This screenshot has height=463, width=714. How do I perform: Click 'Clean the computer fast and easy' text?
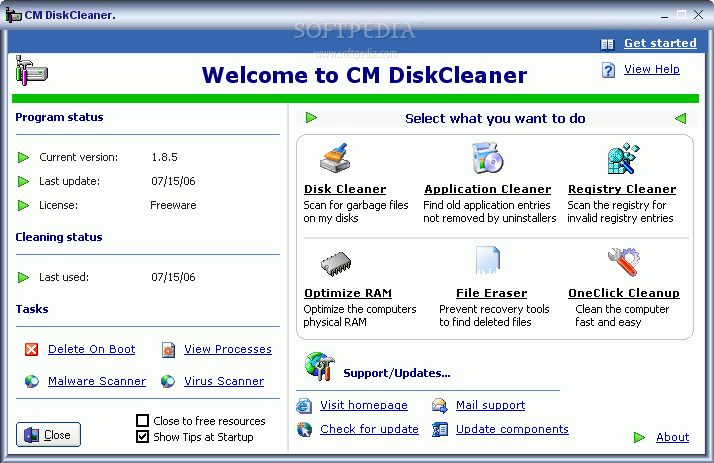coord(622,315)
